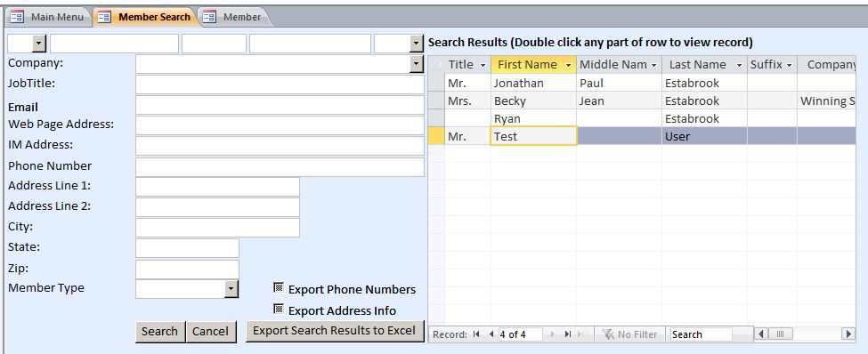The image size is (868, 354).
Task: Switch to the Member Search tab
Action: click(146, 17)
